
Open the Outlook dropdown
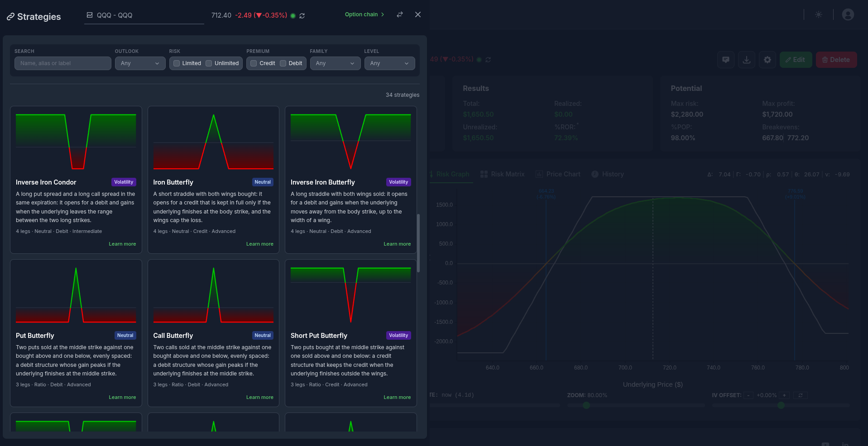click(140, 63)
